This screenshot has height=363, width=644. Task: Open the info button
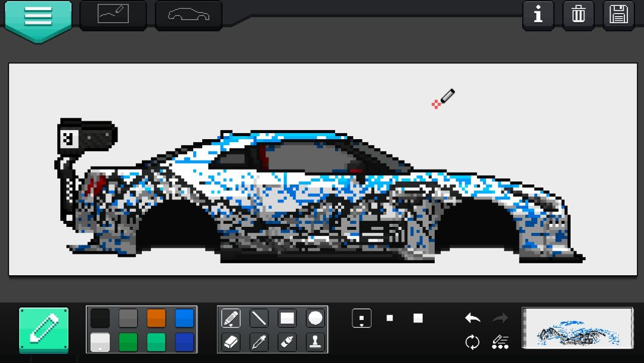coord(538,15)
